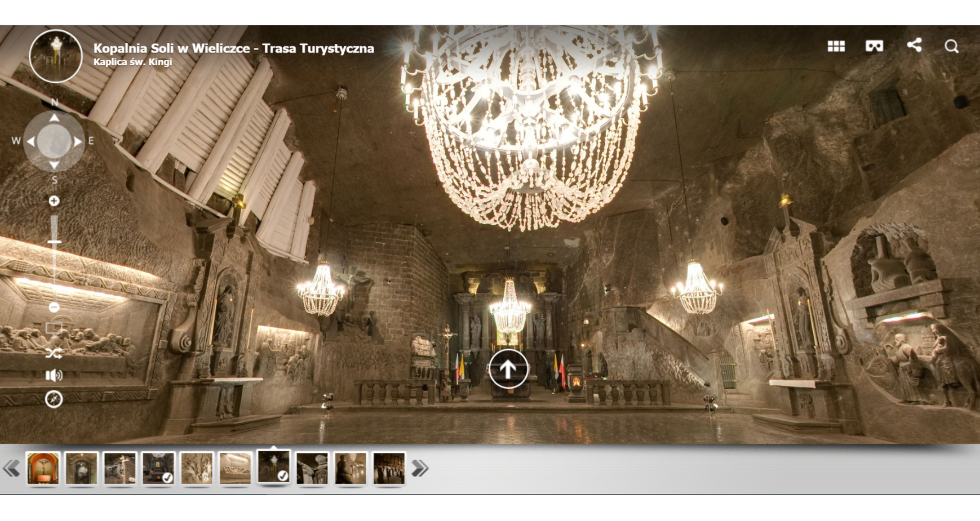Open the statue with chandelier thumbnail
The height and width of the screenshot is (521, 980).
(350, 468)
